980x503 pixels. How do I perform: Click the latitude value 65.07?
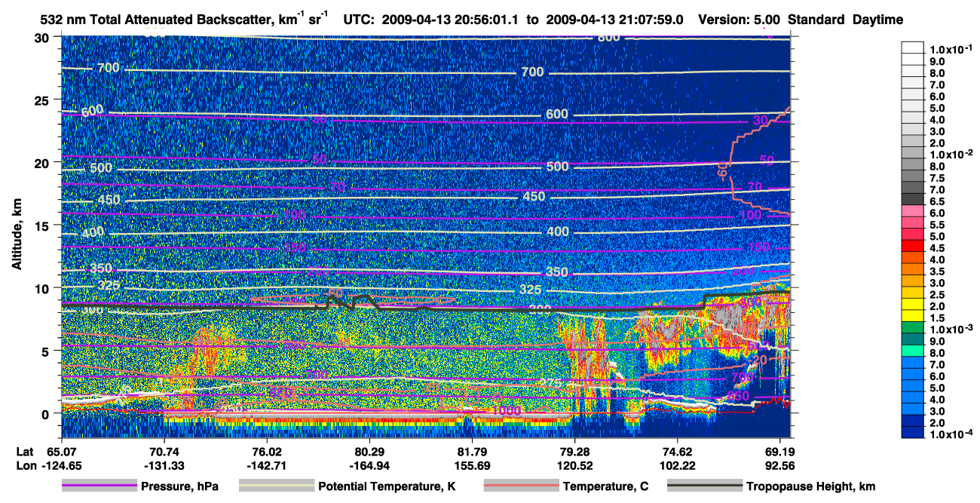click(x=62, y=452)
